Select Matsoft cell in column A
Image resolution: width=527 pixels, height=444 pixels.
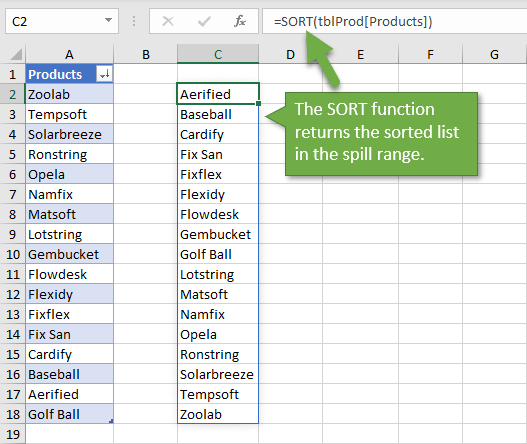[70, 214]
